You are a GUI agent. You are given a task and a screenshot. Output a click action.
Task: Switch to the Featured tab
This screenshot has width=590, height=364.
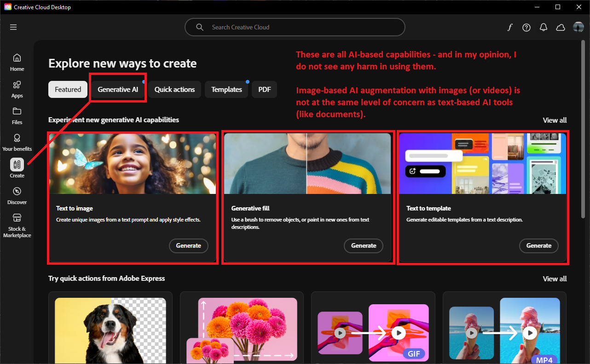tap(68, 89)
